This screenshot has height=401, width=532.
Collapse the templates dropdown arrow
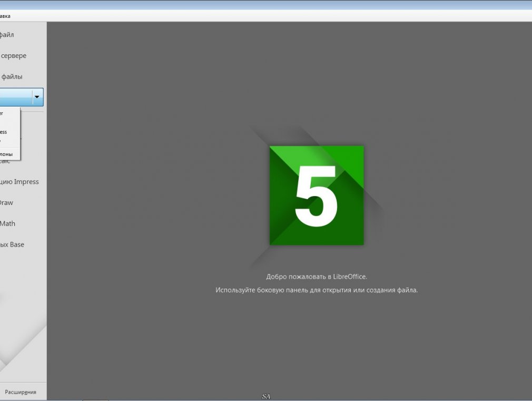point(37,97)
